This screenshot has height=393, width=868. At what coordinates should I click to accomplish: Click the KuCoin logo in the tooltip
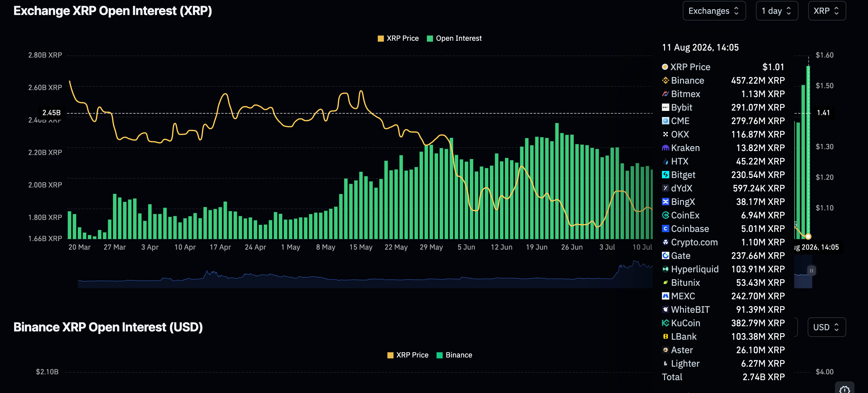[x=665, y=323]
